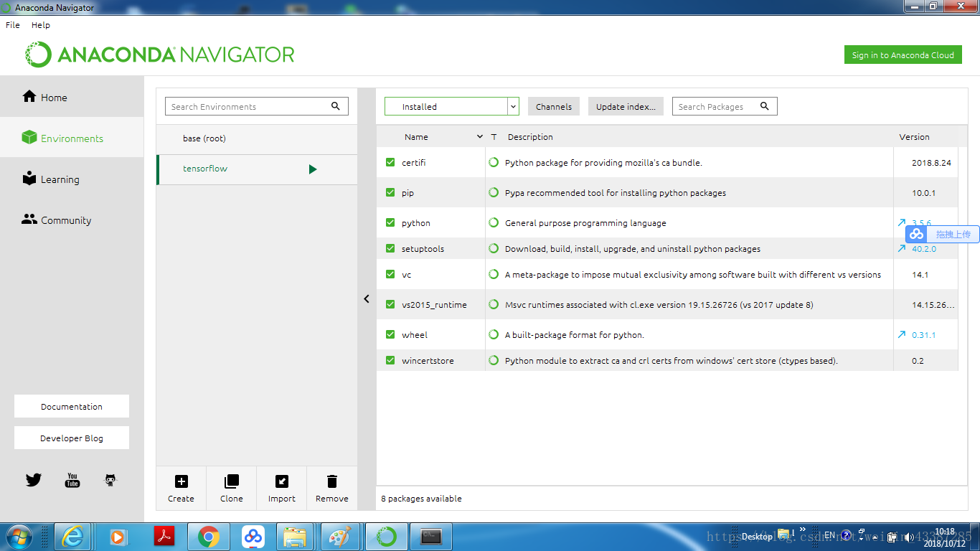This screenshot has width=980, height=551.
Task: Toggle the vc package checkbox
Action: click(390, 274)
